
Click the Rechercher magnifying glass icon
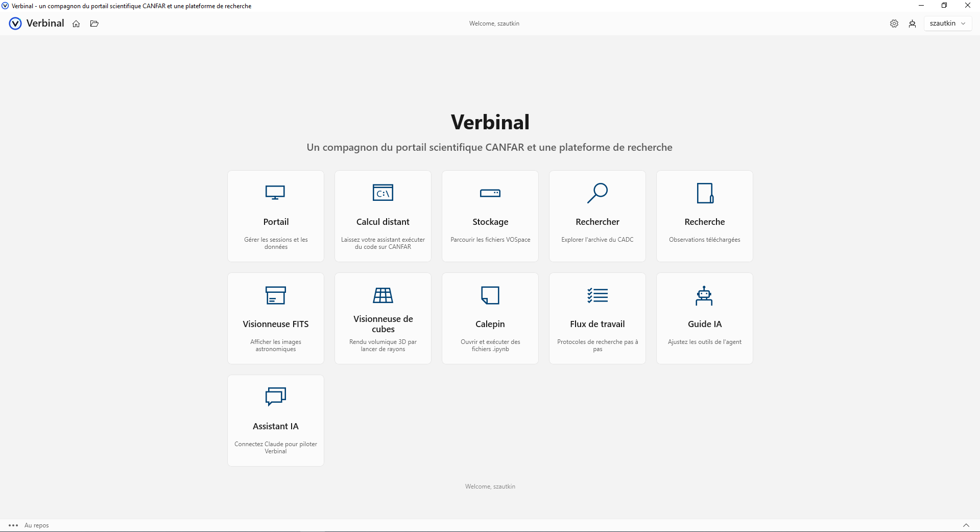(597, 193)
